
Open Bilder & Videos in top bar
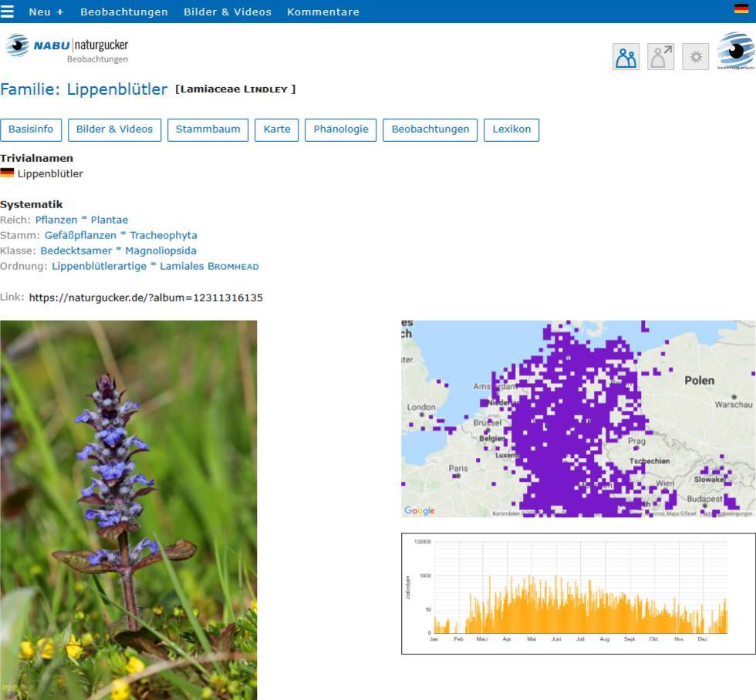[228, 12]
